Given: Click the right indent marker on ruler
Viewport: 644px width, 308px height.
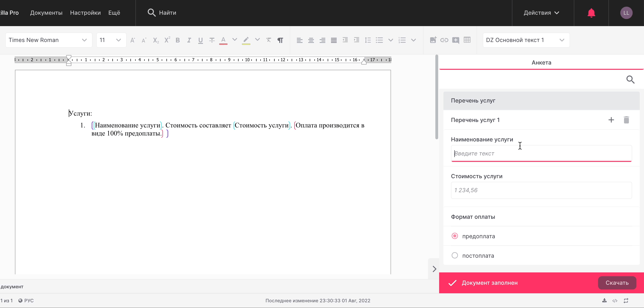Looking at the screenshot, I should click(364, 62).
